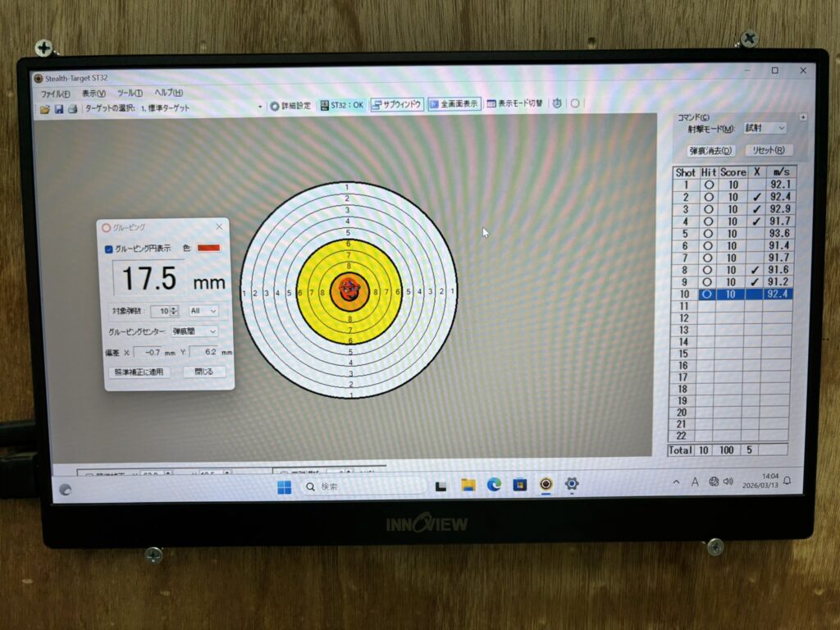Open the ツール(T) menu
The height and width of the screenshot is (630, 840).
click(x=130, y=94)
